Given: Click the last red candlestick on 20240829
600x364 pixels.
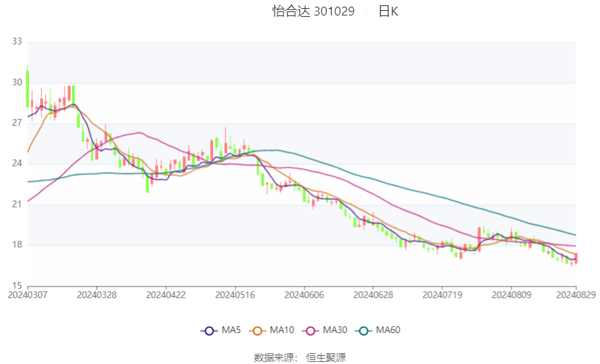Looking at the screenshot, I should (576, 258).
